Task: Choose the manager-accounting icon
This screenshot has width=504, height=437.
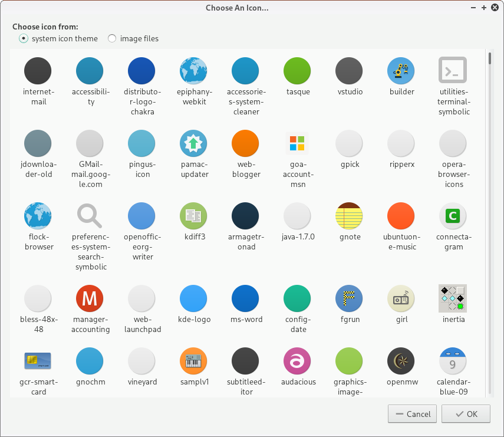Action: point(90,299)
